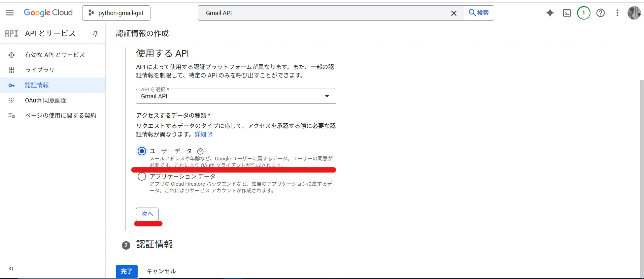This screenshot has width=644, height=279.
Task: Select the ユーザー データ radio button
Action: 142,151
